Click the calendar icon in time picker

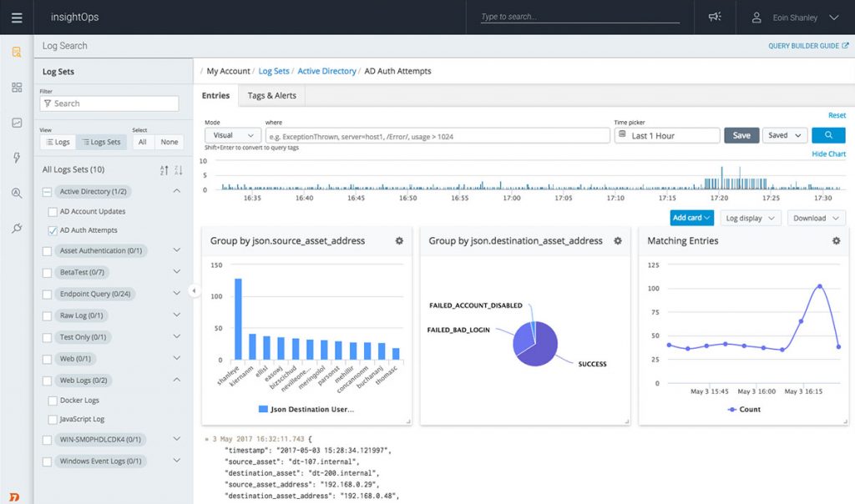622,134
